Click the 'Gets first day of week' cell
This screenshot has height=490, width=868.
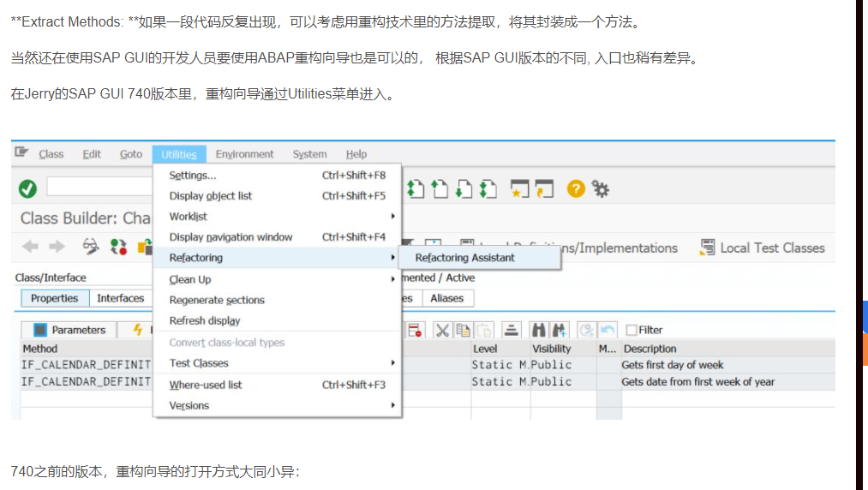click(728, 366)
